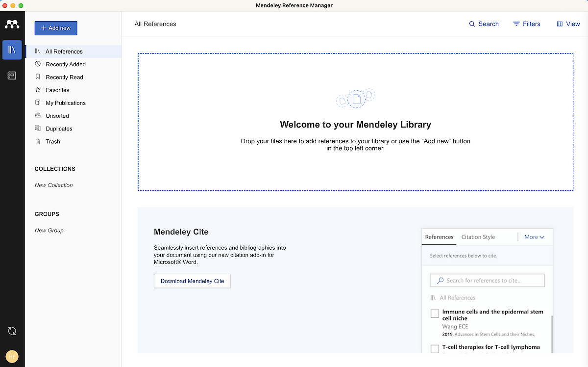
Task: Check the T-cell therapies reference checkbox
Action: coord(435,349)
